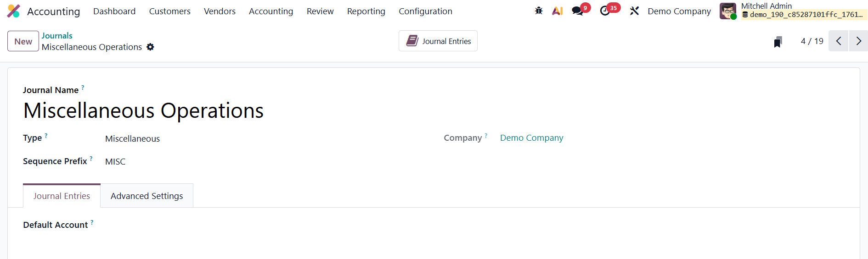
Task: Go to next record arrow
Action: (858, 41)
